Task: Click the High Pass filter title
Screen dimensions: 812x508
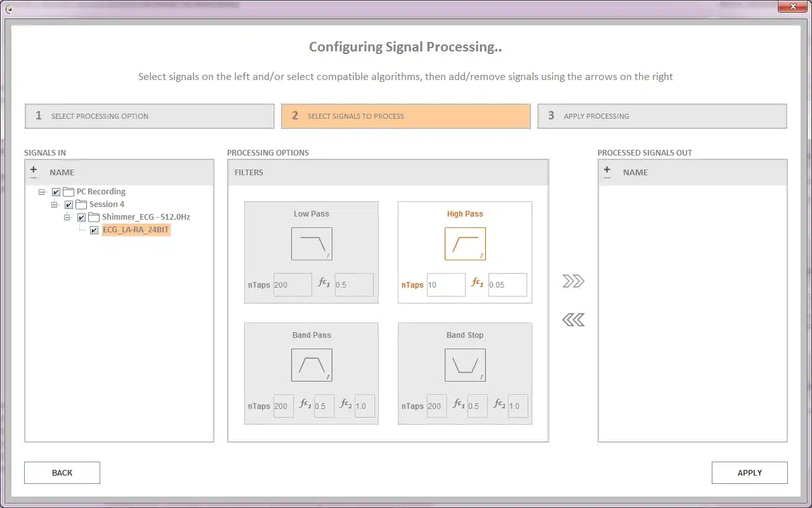Action: click(465, 214)
